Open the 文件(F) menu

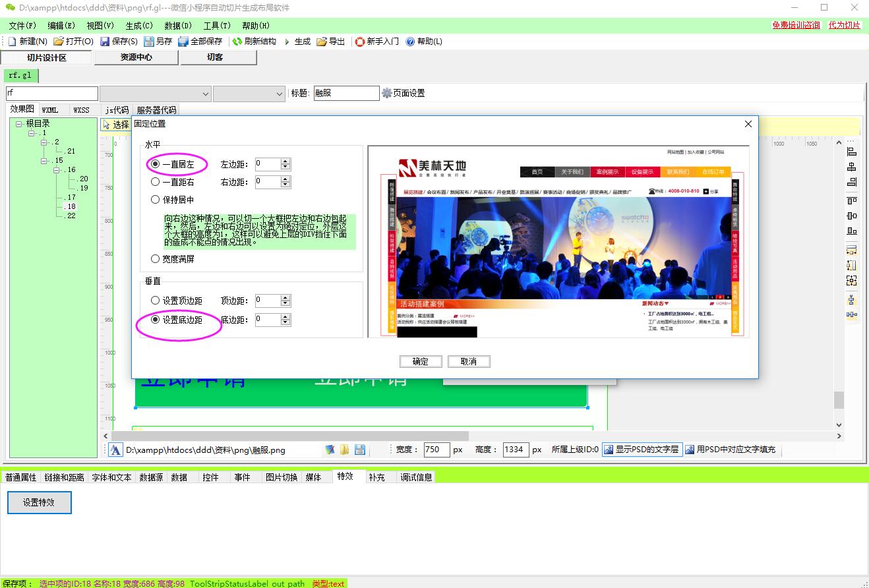pos(22,26)
